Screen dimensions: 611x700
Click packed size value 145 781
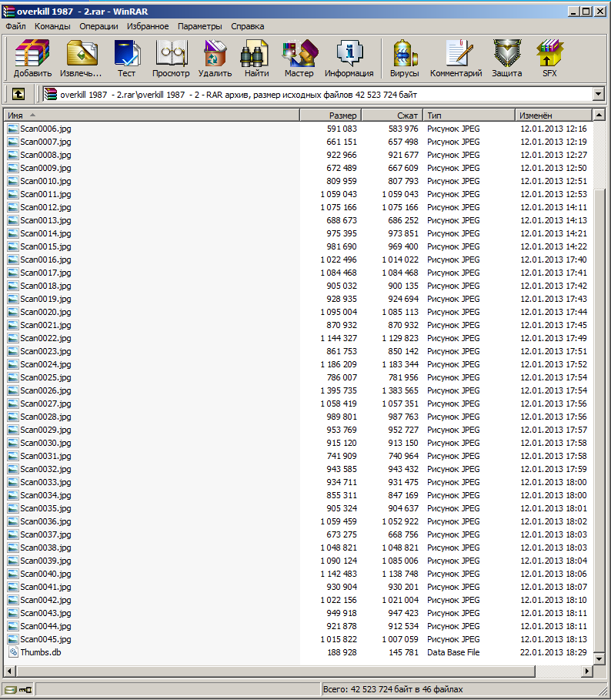pos(403,652)
